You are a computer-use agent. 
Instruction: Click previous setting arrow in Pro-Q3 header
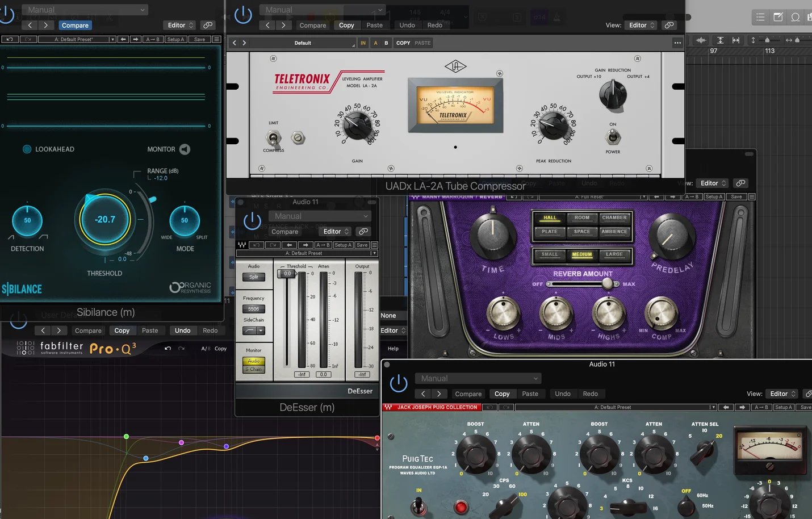pyautogui.click(x=43, y=330)
